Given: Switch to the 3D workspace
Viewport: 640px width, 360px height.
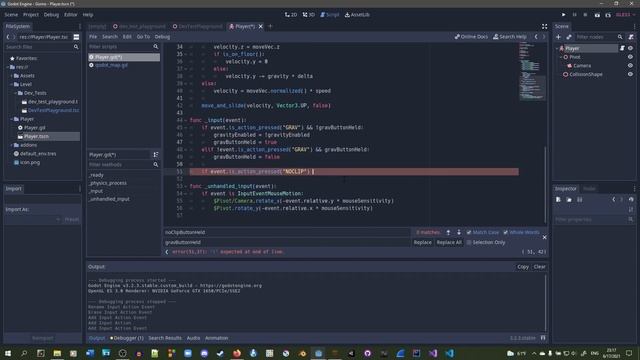Looking at the screenshot, I should (309, 15).
